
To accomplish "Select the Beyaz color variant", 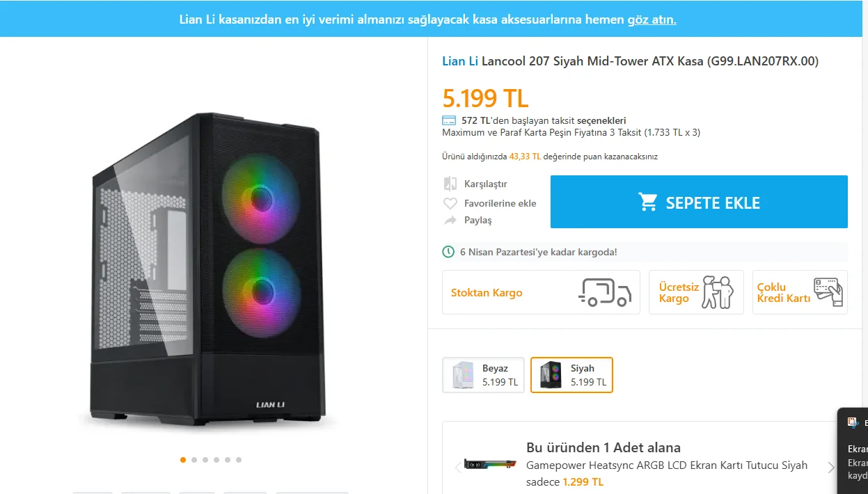I will point(484,375).
